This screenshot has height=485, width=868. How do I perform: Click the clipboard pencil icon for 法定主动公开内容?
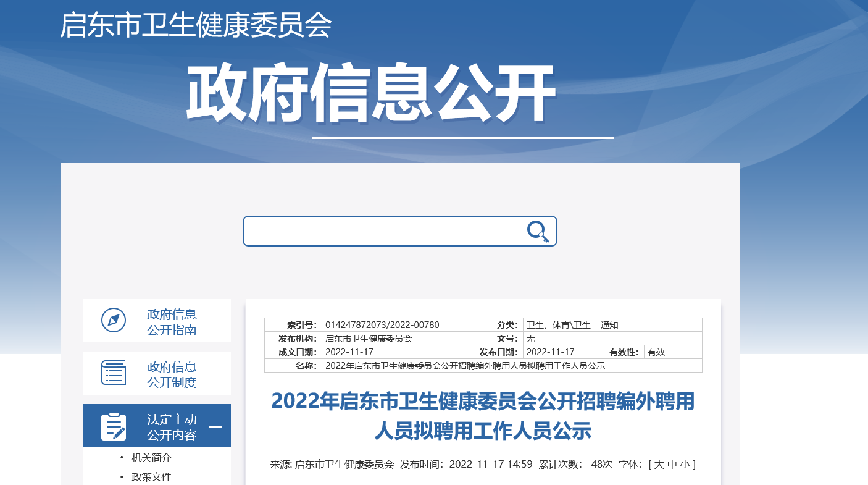click(x=114, y=426)
